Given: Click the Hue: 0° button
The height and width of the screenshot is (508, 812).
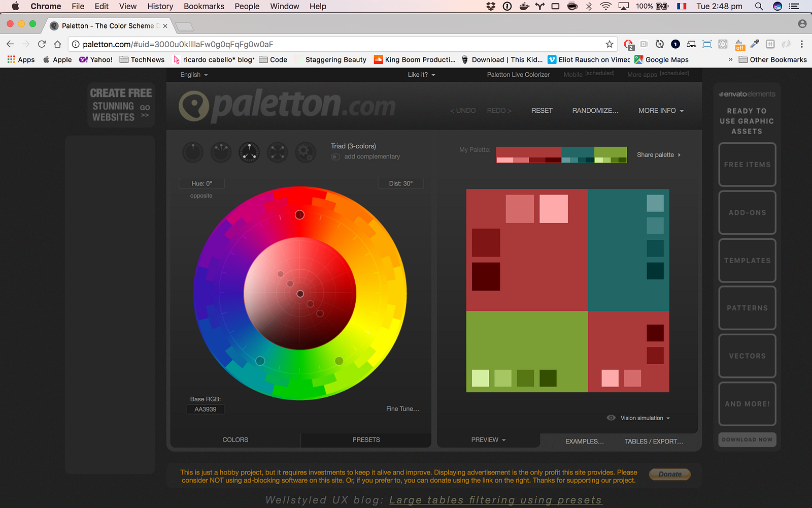Looking at the screenshot, I should tap(202, 183).
